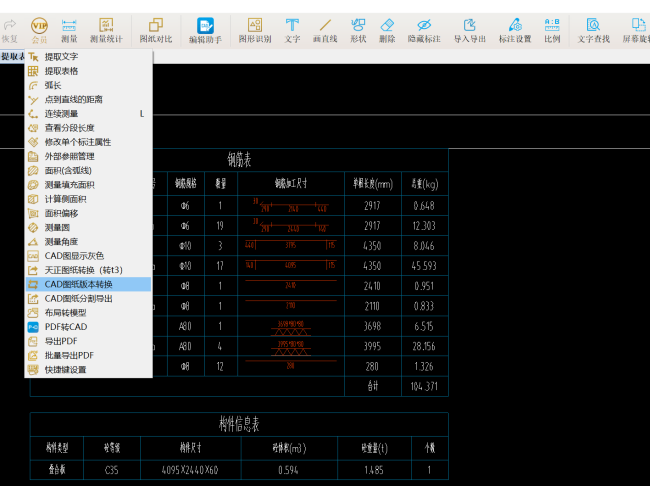Choose 提取表格 menu entry
The width and height of the screenshot is (651, 486).
(x=88, y=71)
